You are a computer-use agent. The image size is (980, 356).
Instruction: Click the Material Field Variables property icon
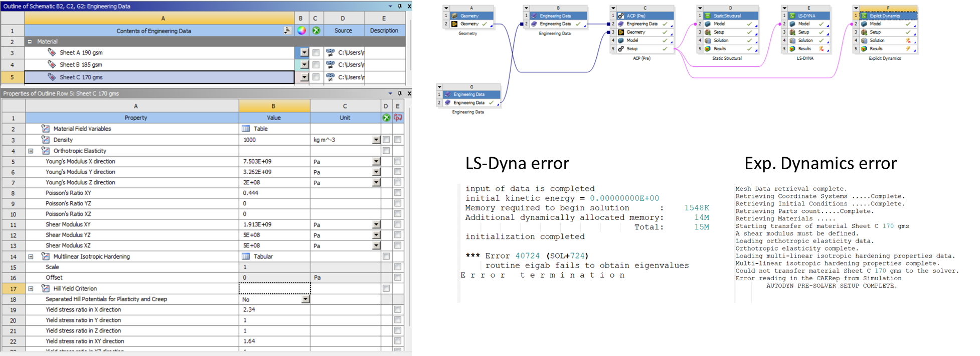46,129
